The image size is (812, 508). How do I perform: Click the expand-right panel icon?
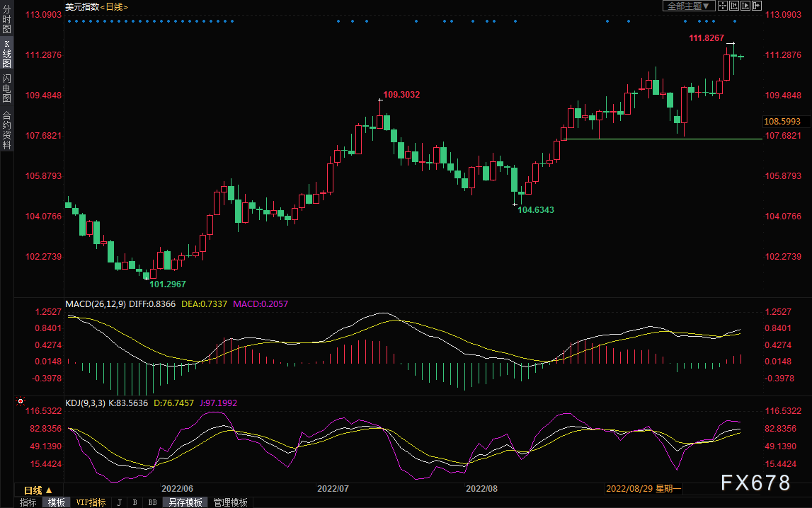point(757,6)
